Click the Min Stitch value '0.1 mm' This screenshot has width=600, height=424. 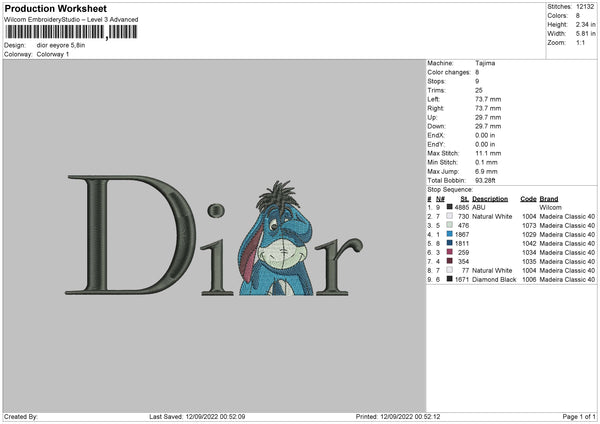pyautogui.click(x=486, y=162)
